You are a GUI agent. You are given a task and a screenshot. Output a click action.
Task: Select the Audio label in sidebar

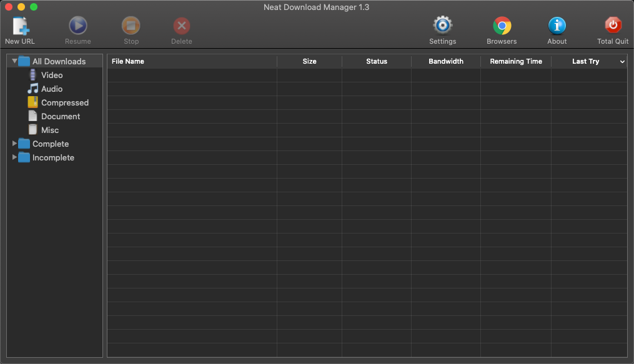coord(52,89)
